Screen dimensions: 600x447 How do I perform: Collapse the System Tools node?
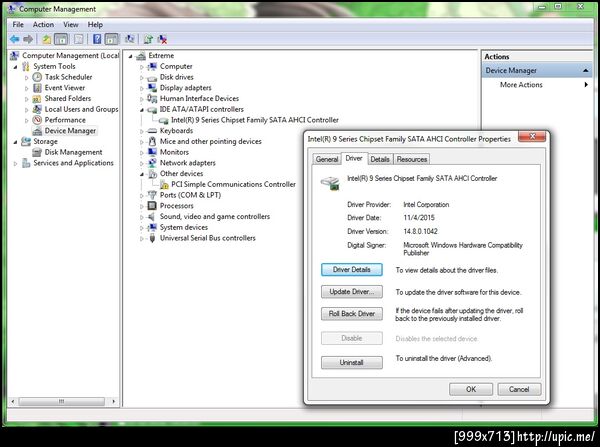pyautogui.click(x=16, y=67)
